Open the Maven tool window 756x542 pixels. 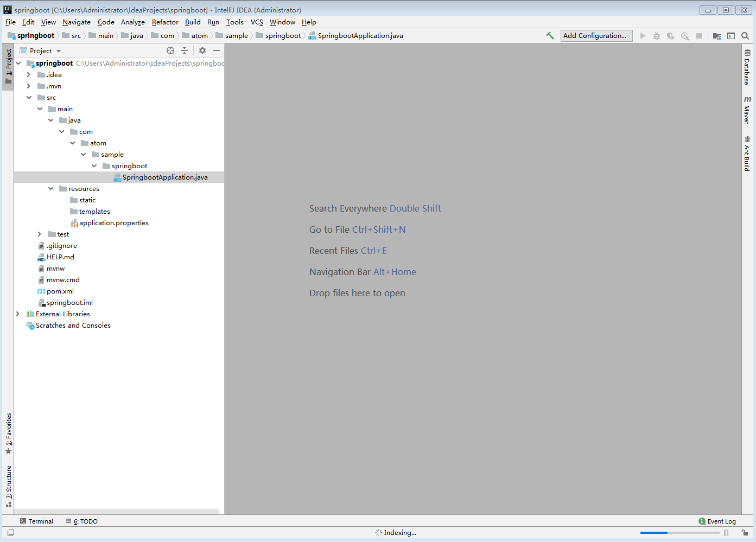point(747,110)
